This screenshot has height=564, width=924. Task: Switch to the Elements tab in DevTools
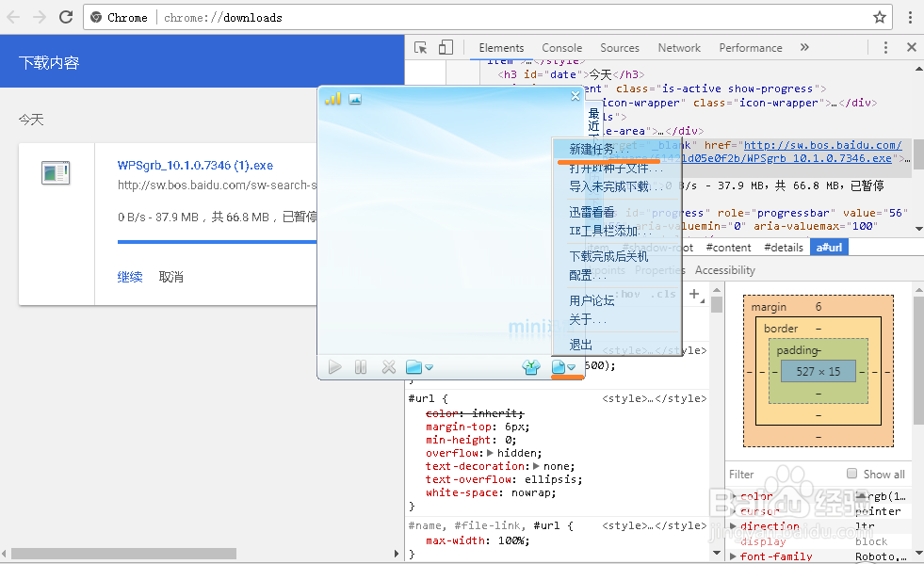(501, 48)
